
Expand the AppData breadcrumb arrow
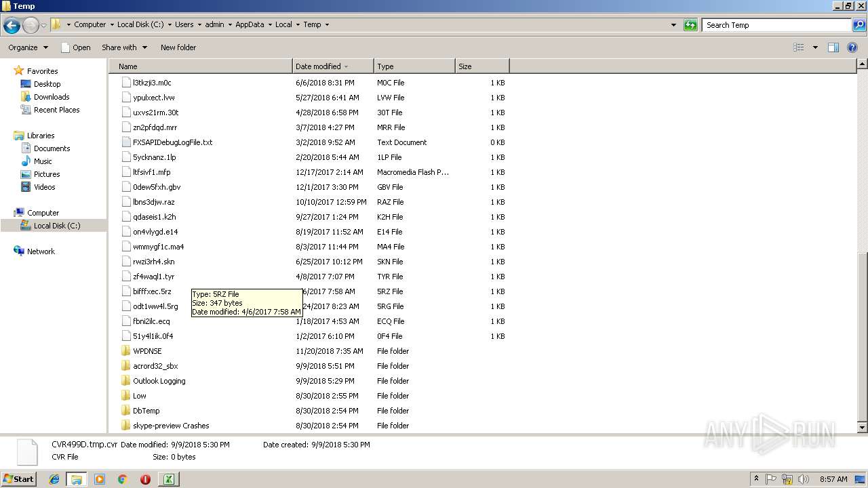pos(270,25)
